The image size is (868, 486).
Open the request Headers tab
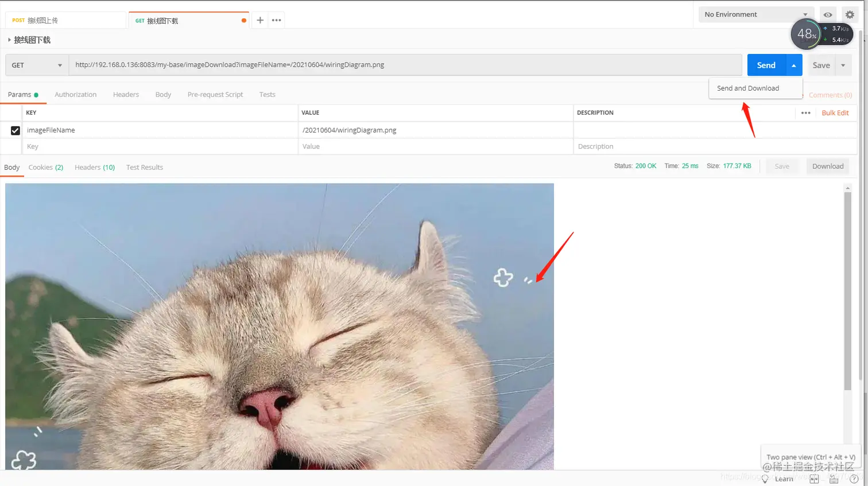[126, 95]
